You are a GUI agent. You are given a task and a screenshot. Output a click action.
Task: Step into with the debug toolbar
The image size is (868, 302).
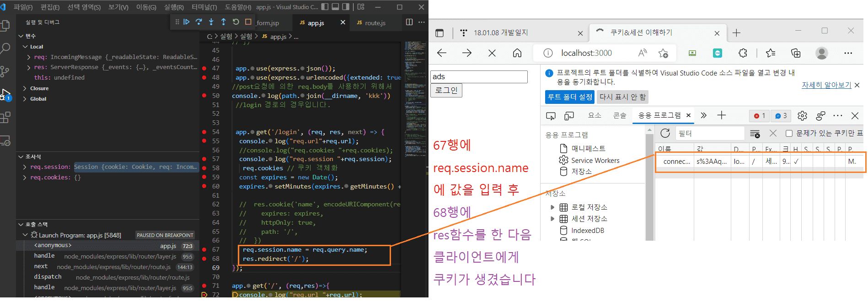211,22
